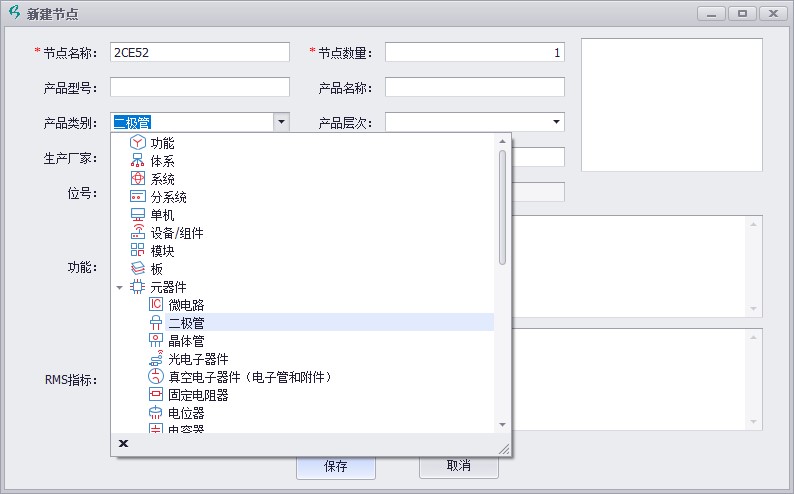Click the 晶体管 icon in tree
Image resolution: width=794 pixels, height=494 pixels.
155,340
